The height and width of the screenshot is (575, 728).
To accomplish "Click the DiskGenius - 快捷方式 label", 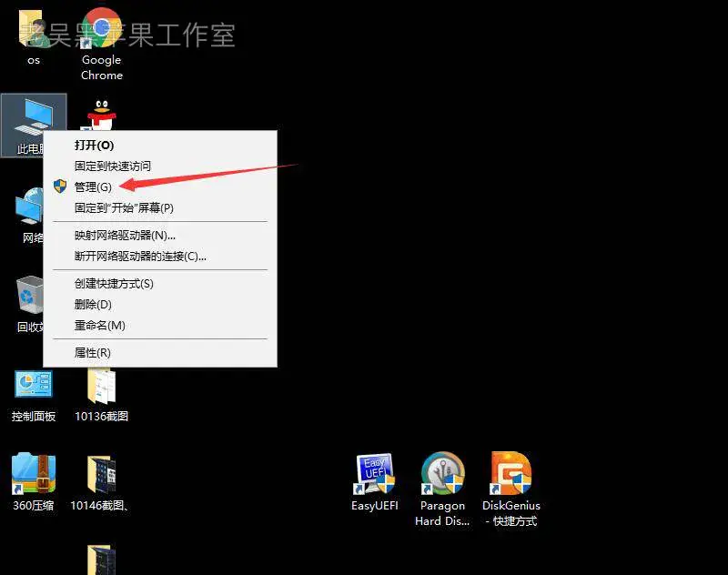I will click(x=511, y=513).
